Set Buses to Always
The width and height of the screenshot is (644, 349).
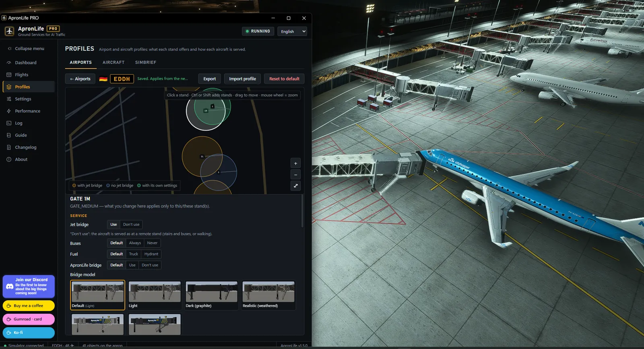coord(135,243)
